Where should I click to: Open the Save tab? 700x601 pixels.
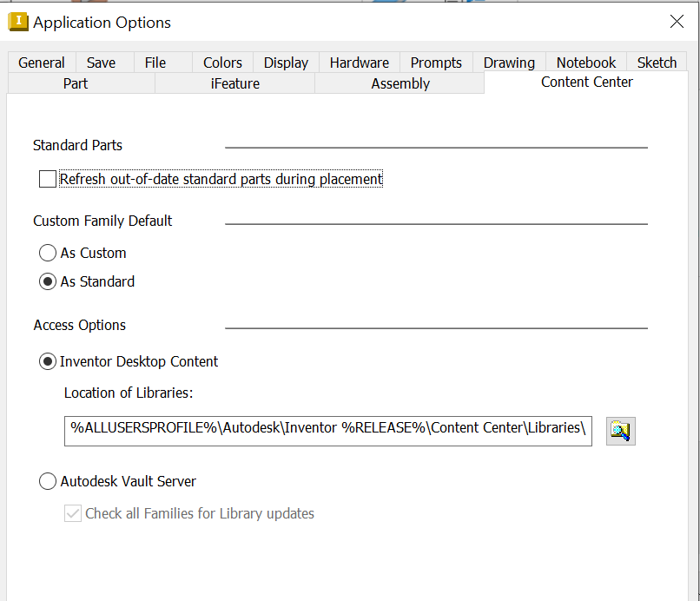(x=101, y=63)
